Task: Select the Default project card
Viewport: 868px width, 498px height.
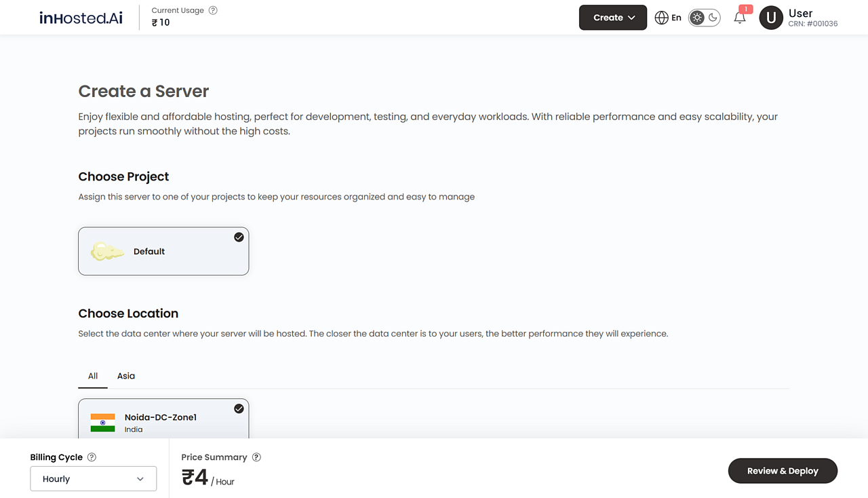Action: click(163, 251)
